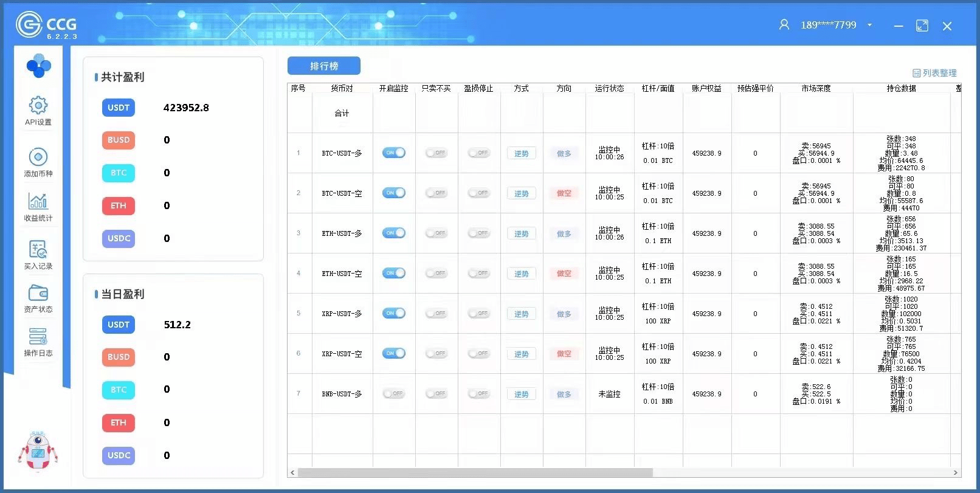Expand account dropdown arrow next to 189****7799
The width and height of the screenshot is (980, 493).
tap(870, 25)
